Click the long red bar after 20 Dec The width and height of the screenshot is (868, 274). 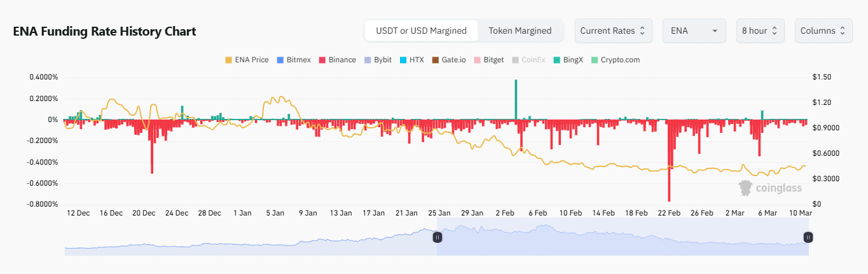152,146
